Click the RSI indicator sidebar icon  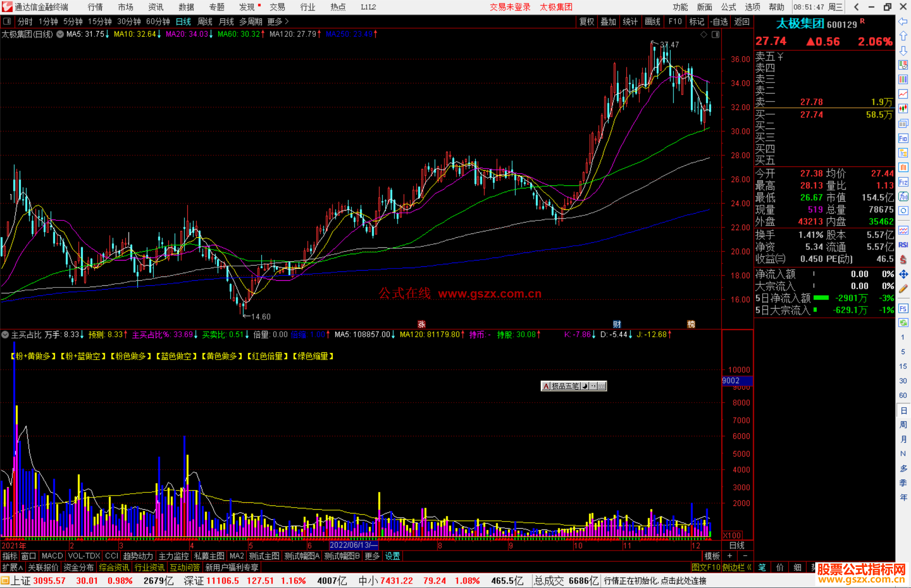903,245
